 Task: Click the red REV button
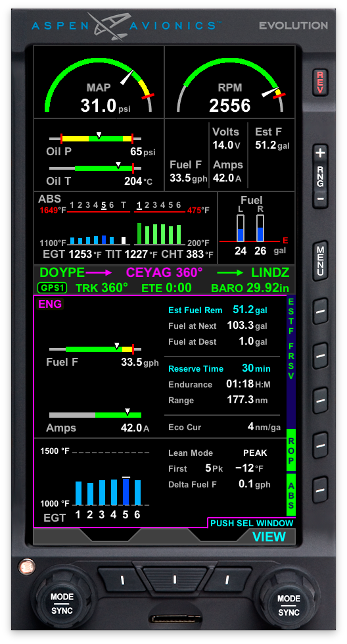coord(320,82)
